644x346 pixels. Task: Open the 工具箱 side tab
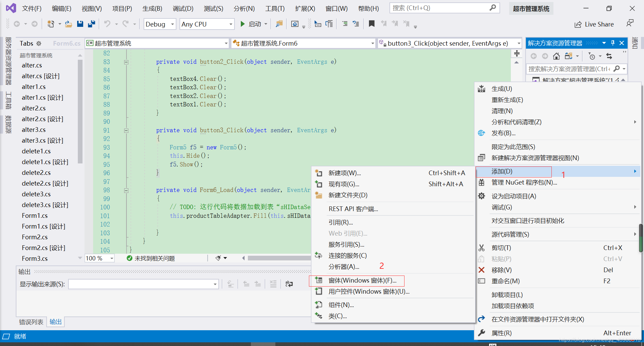(8, 100)
